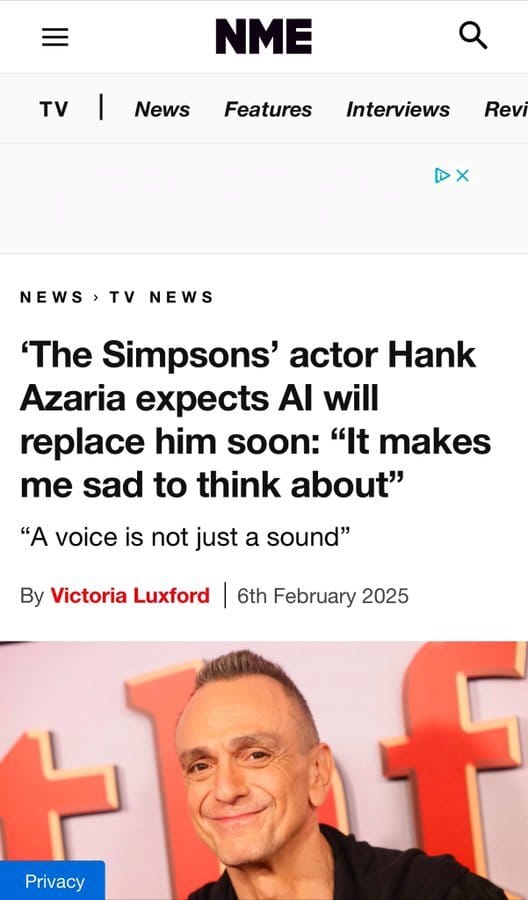Click the 6th February 2025 date
This screenshot has width=528, height=900.
tap(323, 596)
